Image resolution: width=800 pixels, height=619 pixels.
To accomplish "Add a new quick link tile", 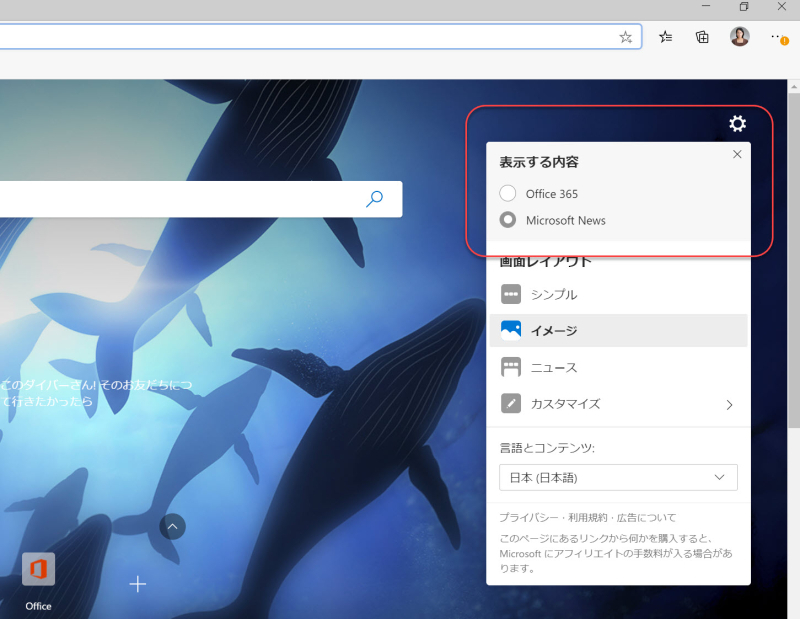I will click(138, 584).
